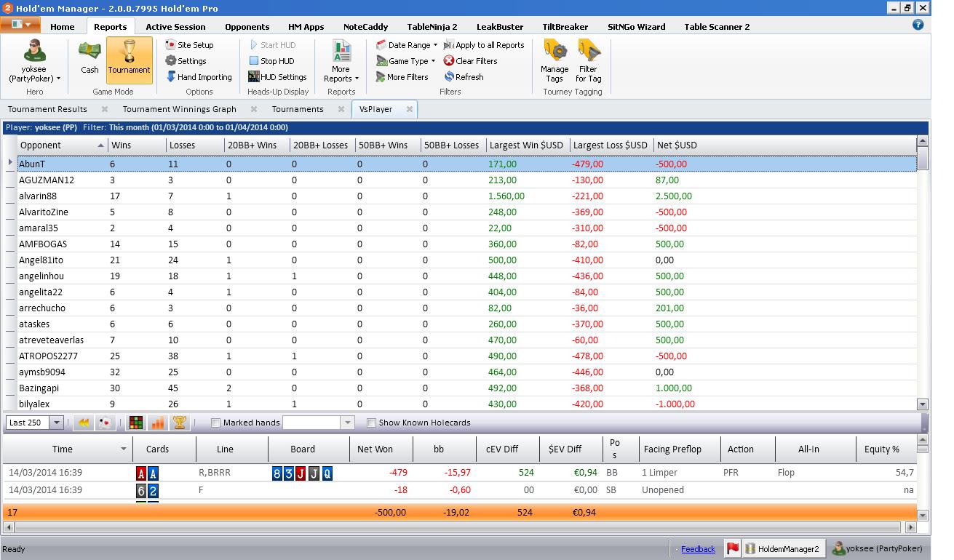954x560 pixels.
Task: Switch to Active Session tab
Action: coord(175,27)
